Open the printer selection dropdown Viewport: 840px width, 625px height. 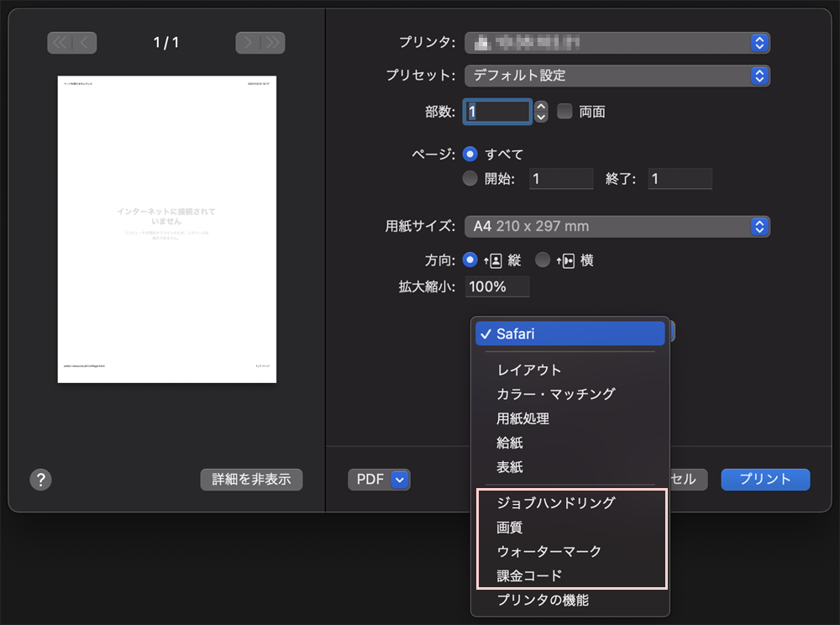click(x=617, y=43)
